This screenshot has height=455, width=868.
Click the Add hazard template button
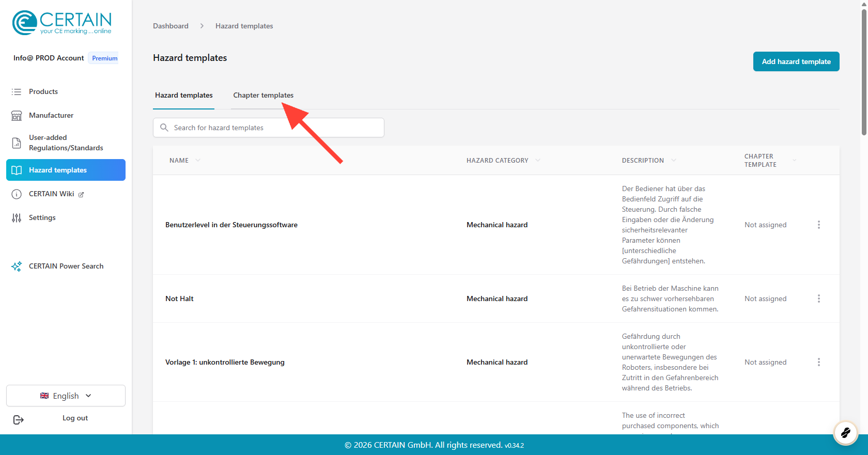click(796, 61)
